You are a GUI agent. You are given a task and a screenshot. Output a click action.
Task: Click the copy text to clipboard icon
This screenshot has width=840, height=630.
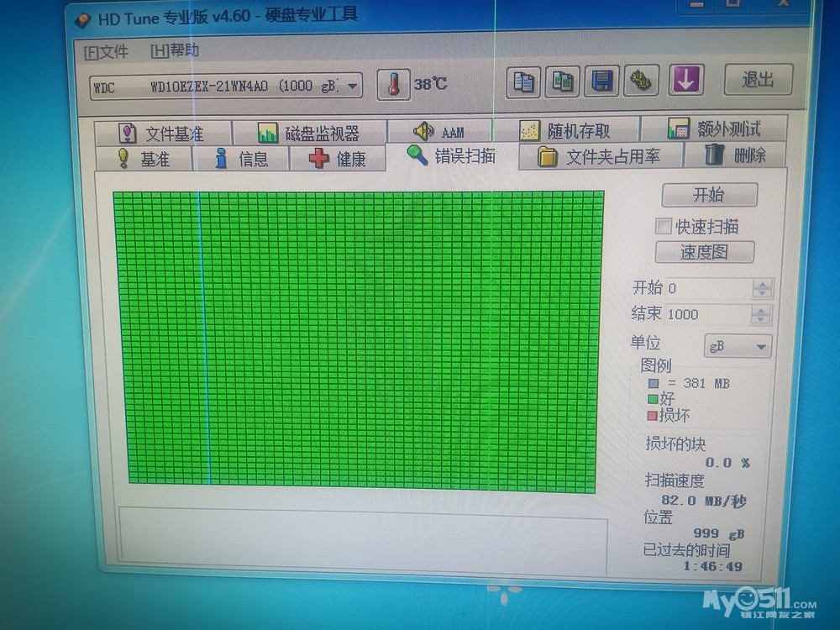point(523,81)
